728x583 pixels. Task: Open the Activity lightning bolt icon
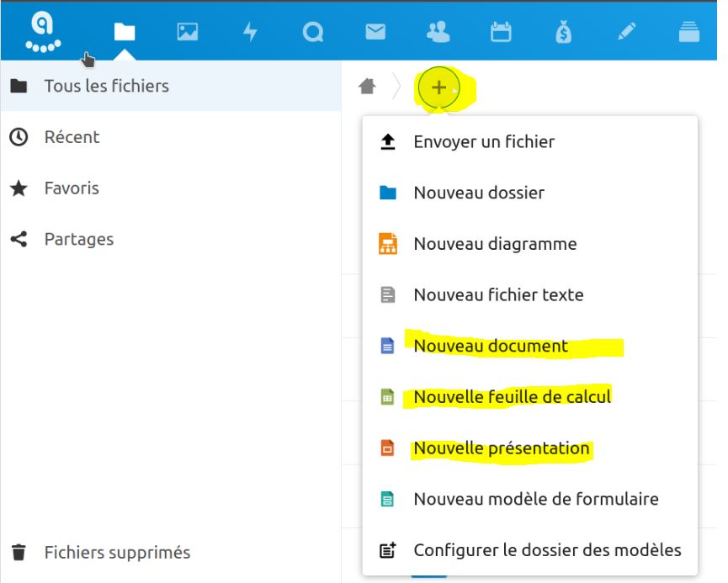click(250, 33)
